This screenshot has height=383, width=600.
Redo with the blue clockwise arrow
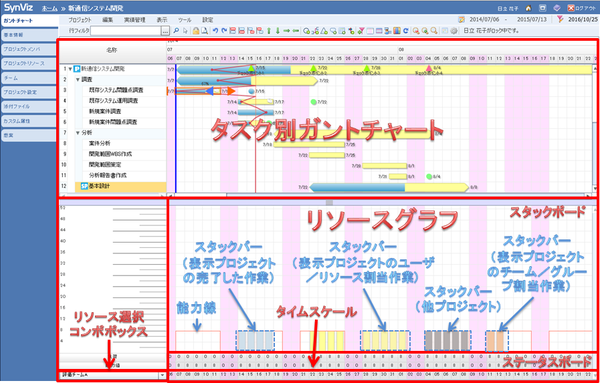224,31
